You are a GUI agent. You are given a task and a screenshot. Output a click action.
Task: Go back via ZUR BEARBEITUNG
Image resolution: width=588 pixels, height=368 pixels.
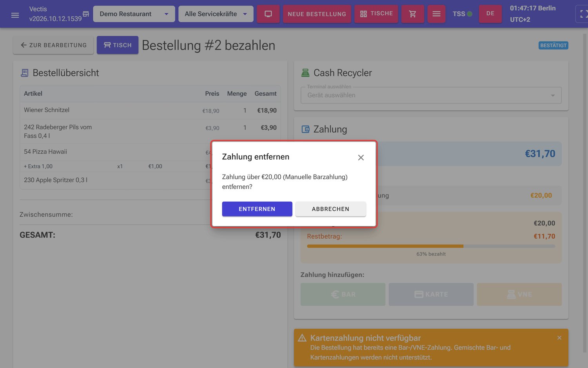(53, 45)
